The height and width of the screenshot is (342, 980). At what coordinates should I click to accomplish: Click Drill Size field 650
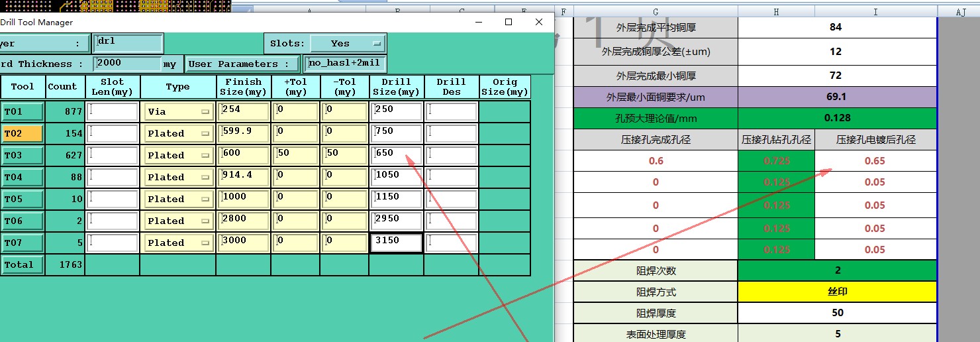tap(397, 155)
